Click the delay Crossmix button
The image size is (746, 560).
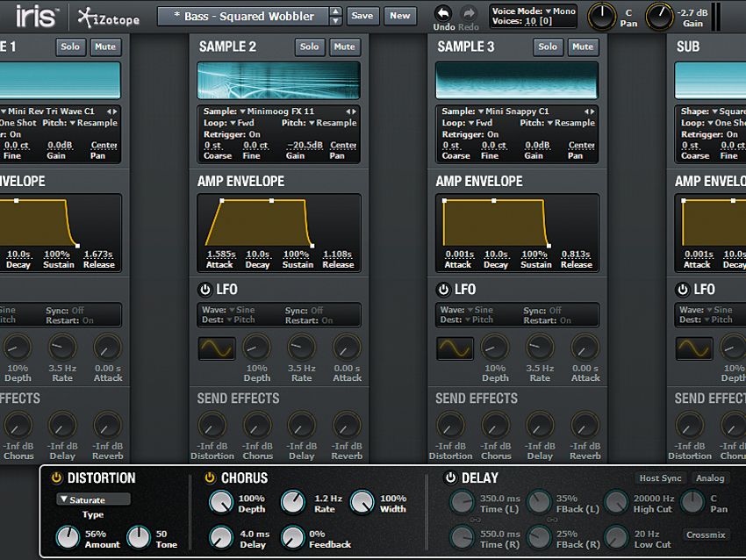pos(706,535)
